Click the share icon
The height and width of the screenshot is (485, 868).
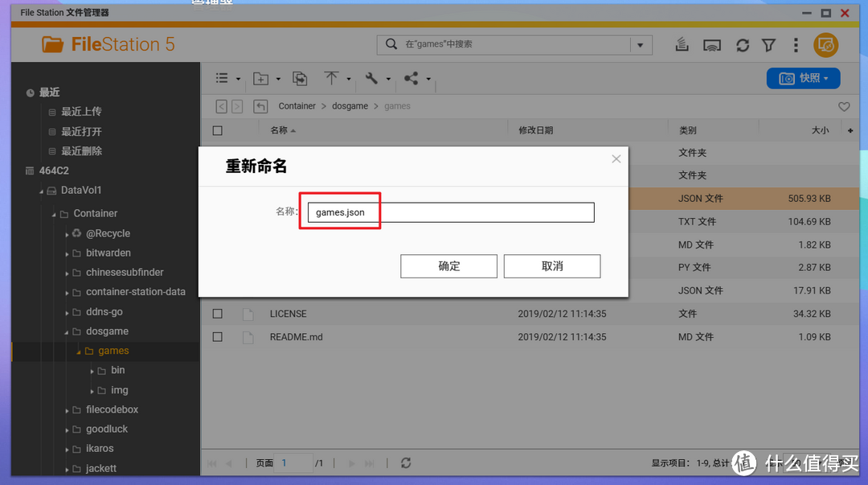(411, 78)
